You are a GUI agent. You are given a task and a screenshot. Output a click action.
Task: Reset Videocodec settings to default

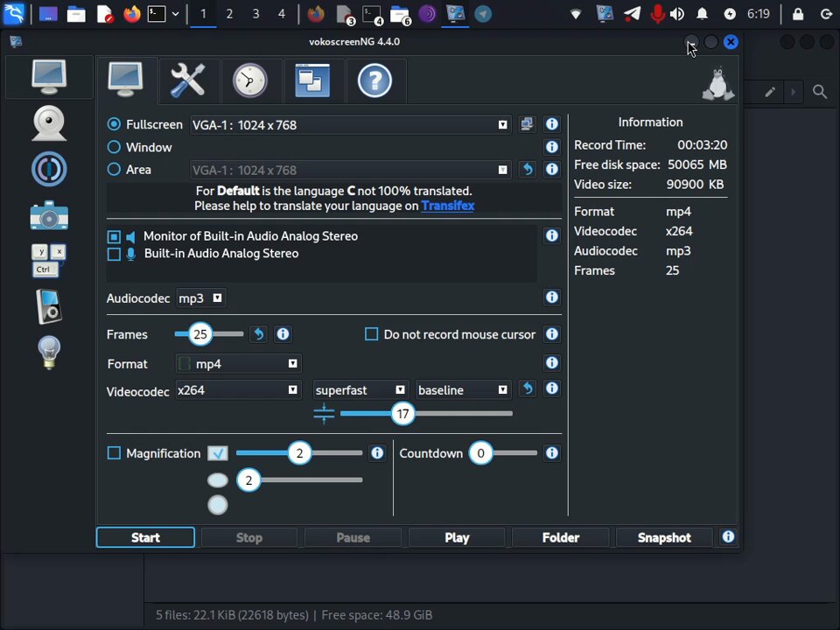click(x=527, y=388)
